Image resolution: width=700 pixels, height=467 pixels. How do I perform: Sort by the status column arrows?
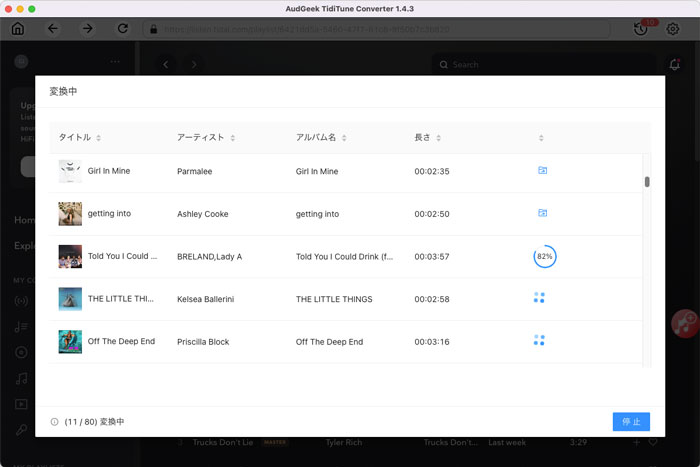541,138
